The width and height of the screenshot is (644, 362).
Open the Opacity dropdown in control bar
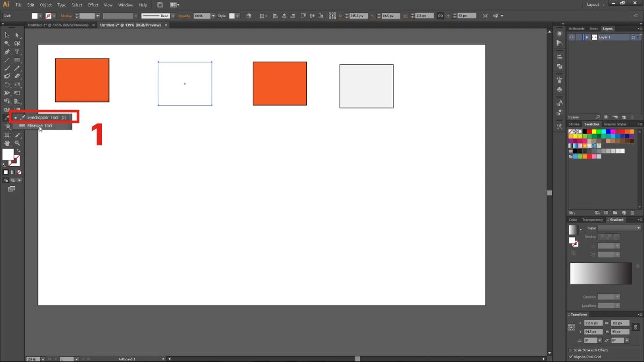213,16
